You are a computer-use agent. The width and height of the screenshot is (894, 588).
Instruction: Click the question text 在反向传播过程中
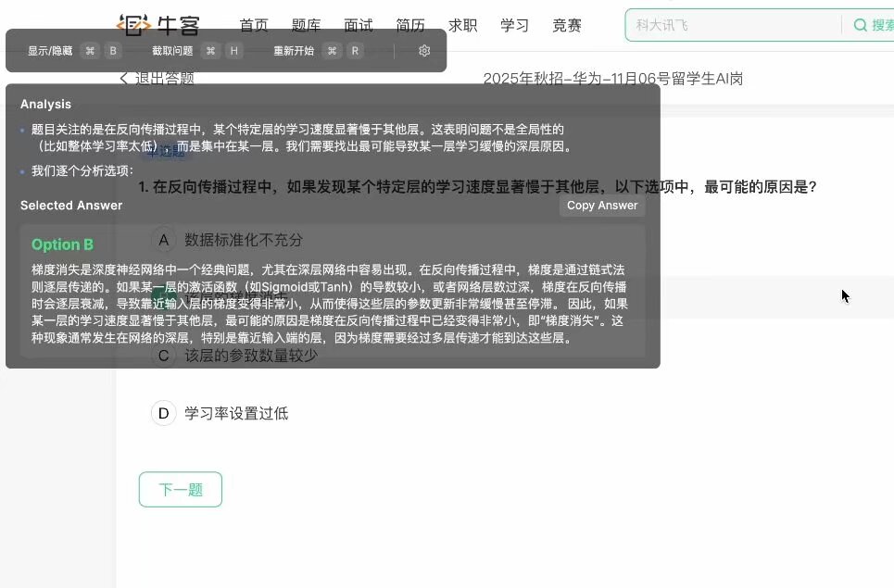coord(478,187)
